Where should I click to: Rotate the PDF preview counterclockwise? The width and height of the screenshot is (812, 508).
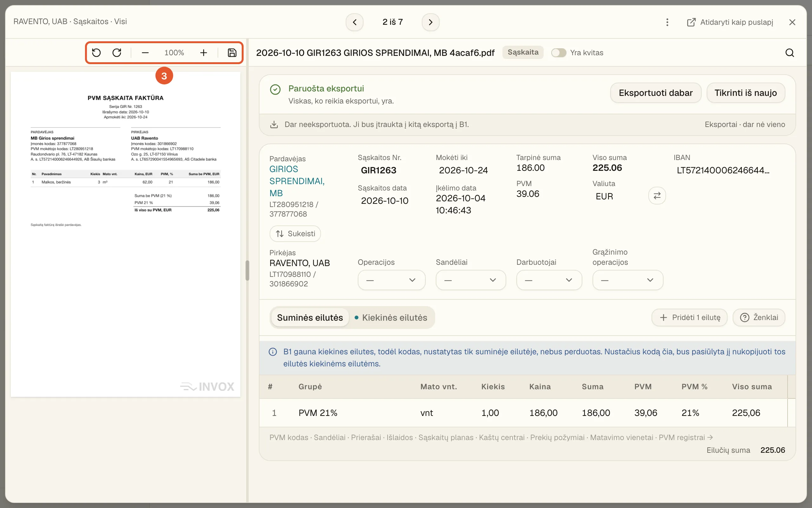[96, 53]
